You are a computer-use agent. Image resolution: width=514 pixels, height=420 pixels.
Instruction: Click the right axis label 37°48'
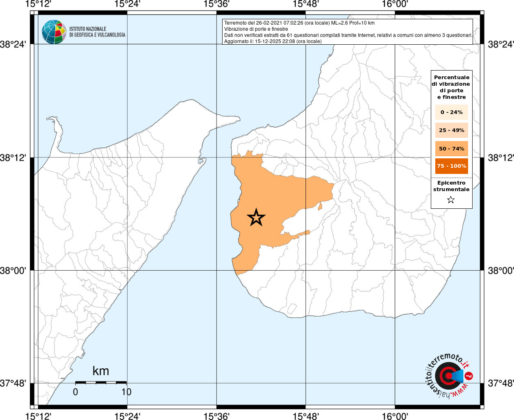500,383
